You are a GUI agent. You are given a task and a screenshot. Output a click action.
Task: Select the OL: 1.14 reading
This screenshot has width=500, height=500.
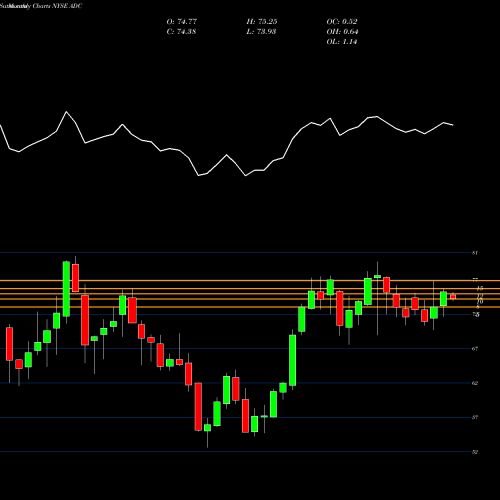pos(342,42)
